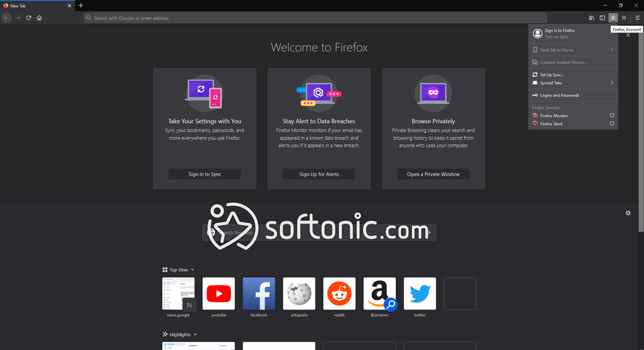Collapse the Highlights section dropdown
This screenshot has height=350, width=644.
pos(195,334)
